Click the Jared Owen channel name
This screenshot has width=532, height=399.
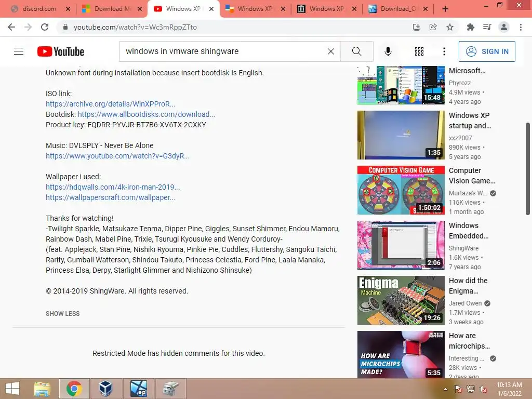coord(465,303)
